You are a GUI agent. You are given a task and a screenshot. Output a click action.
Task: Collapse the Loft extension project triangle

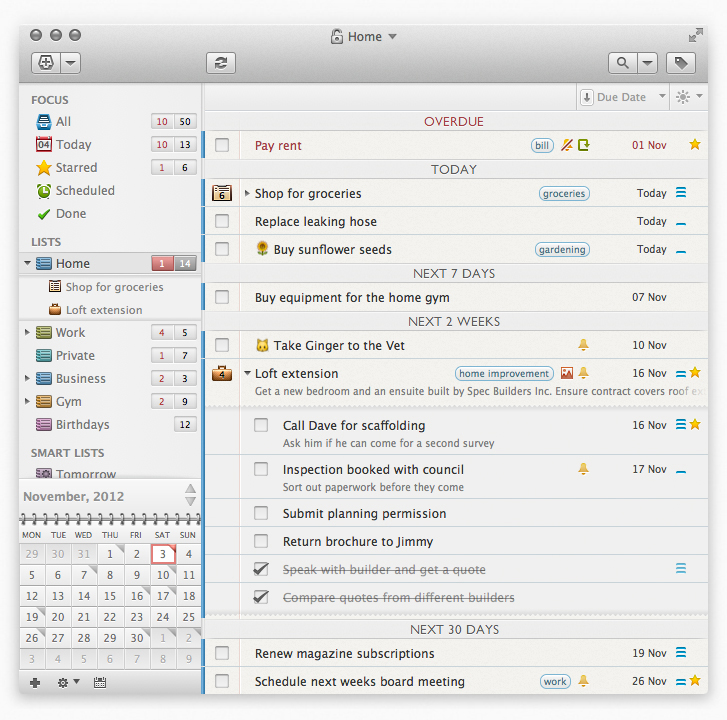(248, 373)
